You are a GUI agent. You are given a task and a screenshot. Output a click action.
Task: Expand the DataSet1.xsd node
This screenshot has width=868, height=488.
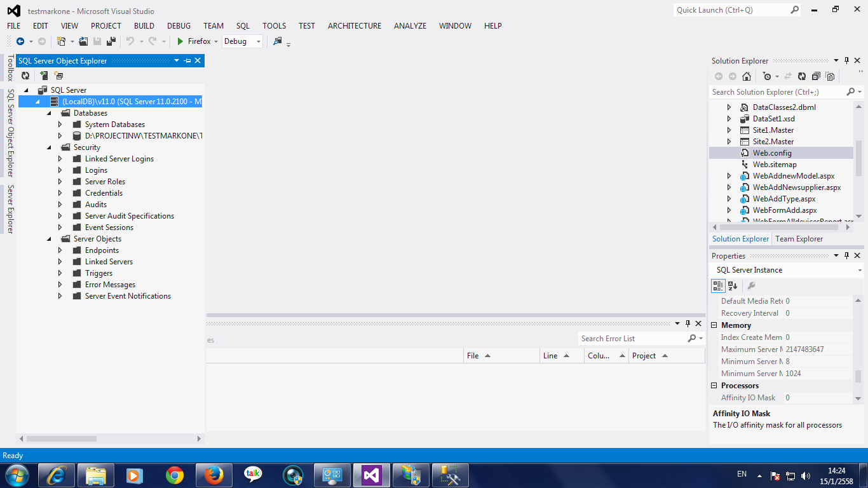tap(729, 119)
